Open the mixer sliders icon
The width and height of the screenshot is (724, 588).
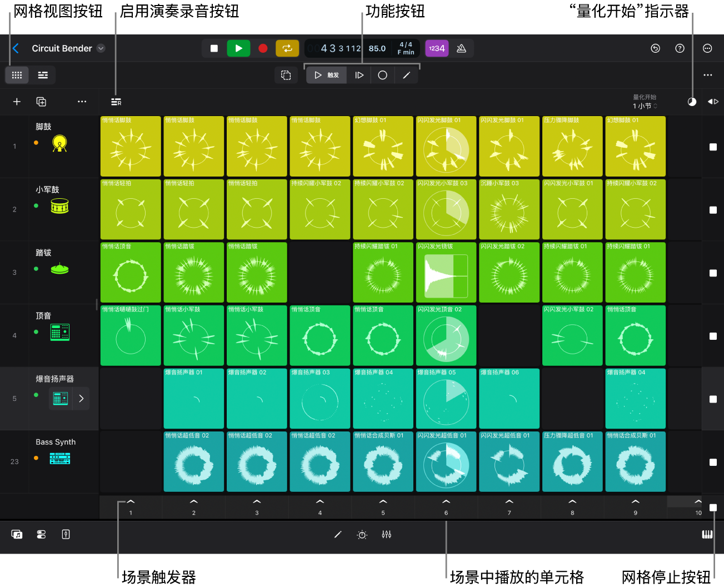387,534
